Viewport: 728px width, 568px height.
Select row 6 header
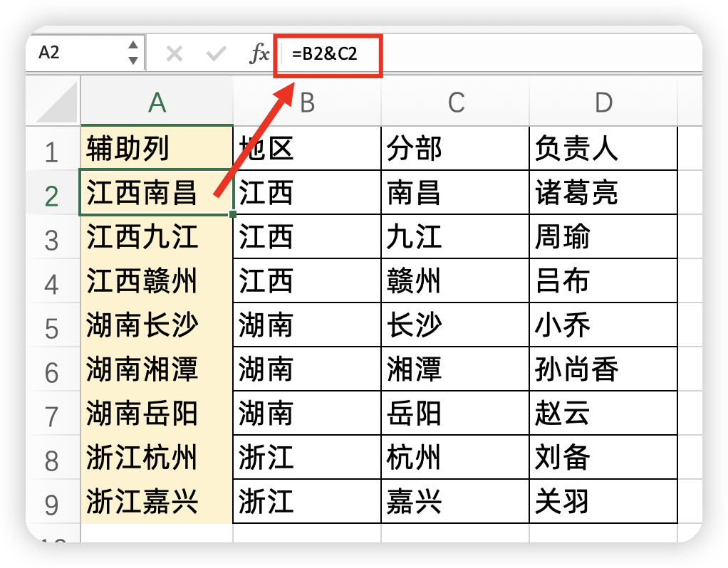(x=52, y=369)
